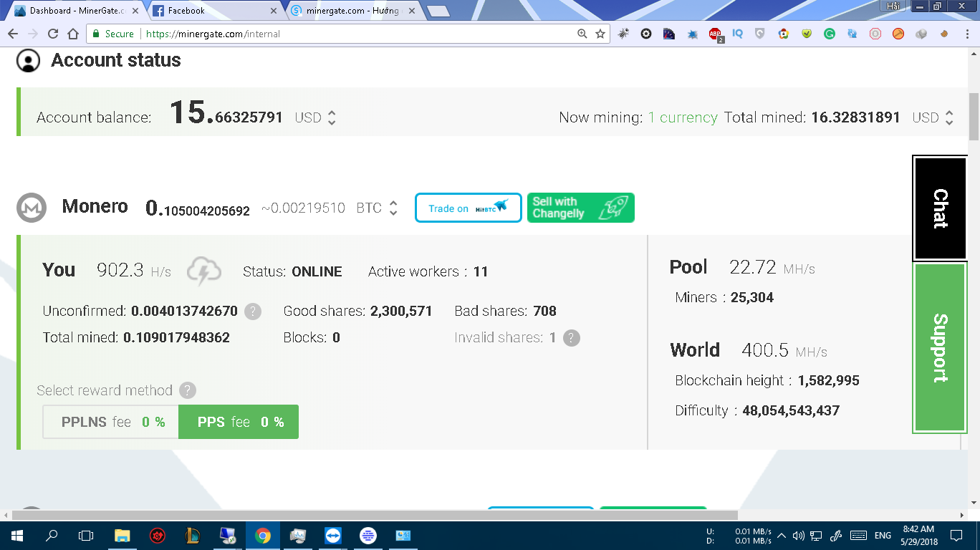
Task: Click the Hải Chrome profile button
Action: point(893,6)
